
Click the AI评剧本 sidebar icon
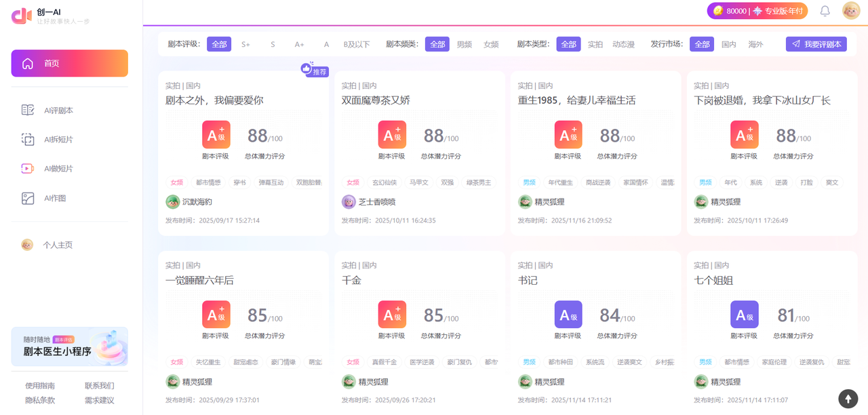pos(28,110)
